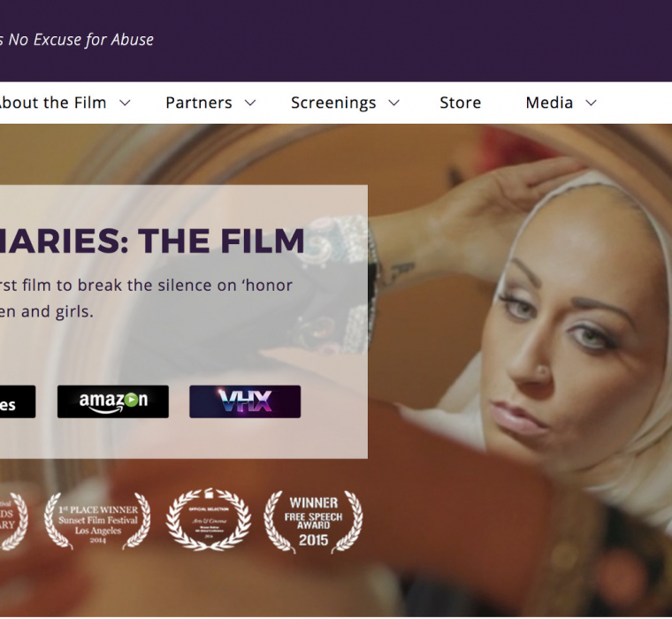Expand the About the Film chevron
This screenshot has height=619, width=672.
pos(125,103)
